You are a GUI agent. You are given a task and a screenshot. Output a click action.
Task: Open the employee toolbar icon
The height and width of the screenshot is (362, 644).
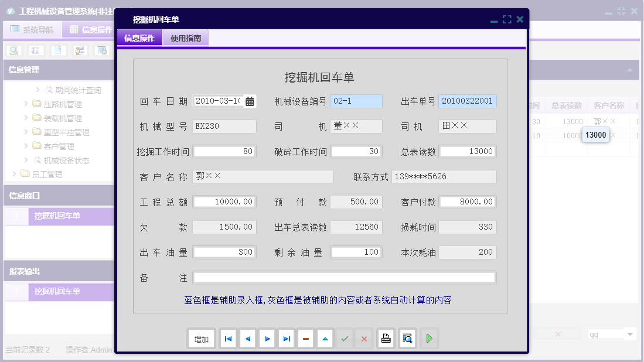click(x=80, y=50)
